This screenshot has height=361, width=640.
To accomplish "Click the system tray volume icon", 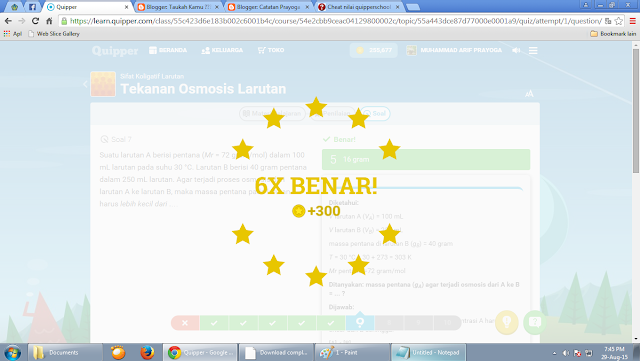I will click(x=566, y=353).
